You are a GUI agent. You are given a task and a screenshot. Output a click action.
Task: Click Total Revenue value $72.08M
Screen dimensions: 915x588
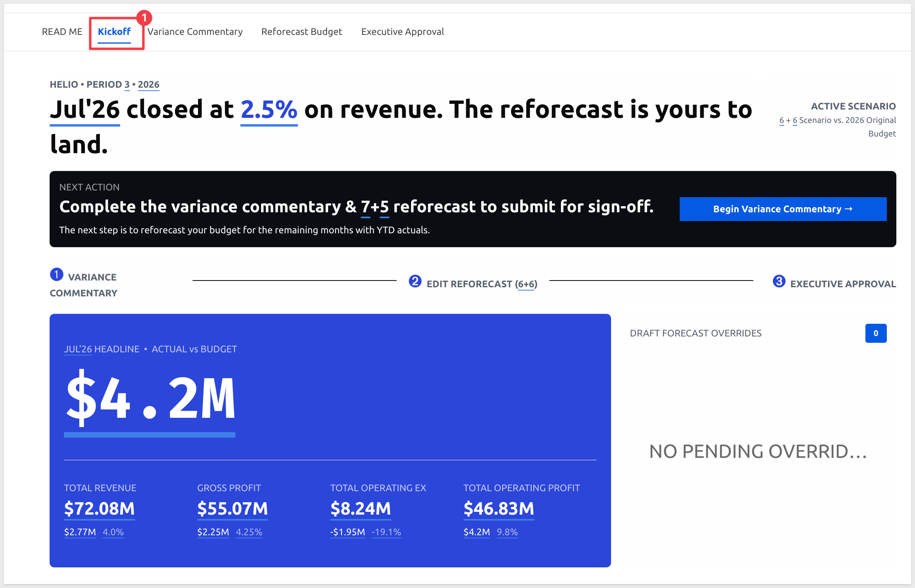point(99,509)
